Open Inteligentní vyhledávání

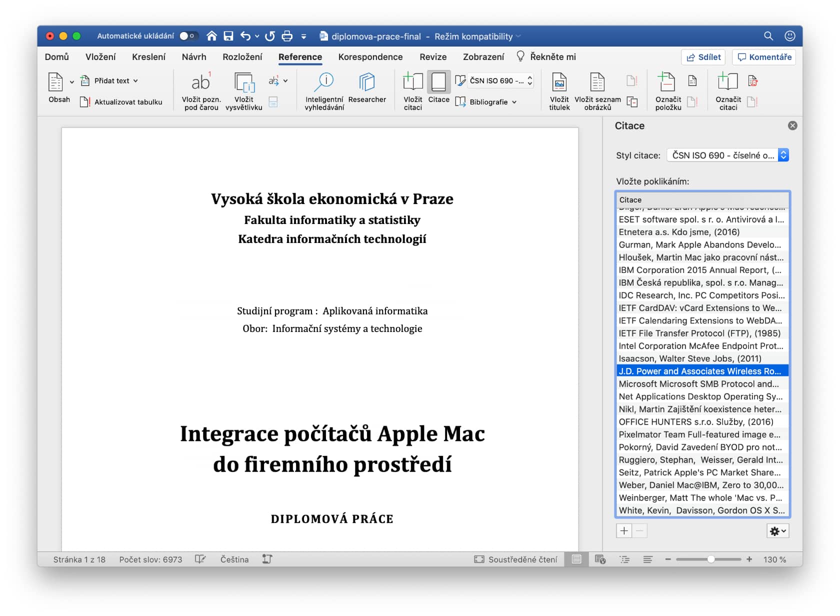324,91
